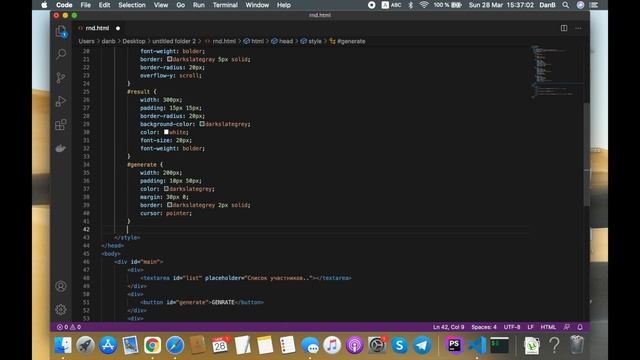Expand the head breadcrumb
The height and width of the screenshot is (360, 640).
(282, 41)
